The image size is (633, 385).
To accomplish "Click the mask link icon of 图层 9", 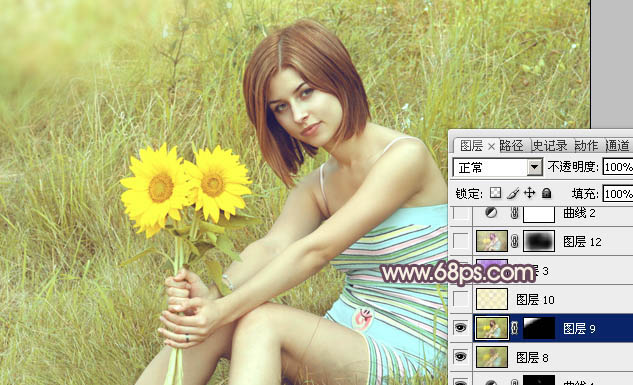I will point(514,328).
